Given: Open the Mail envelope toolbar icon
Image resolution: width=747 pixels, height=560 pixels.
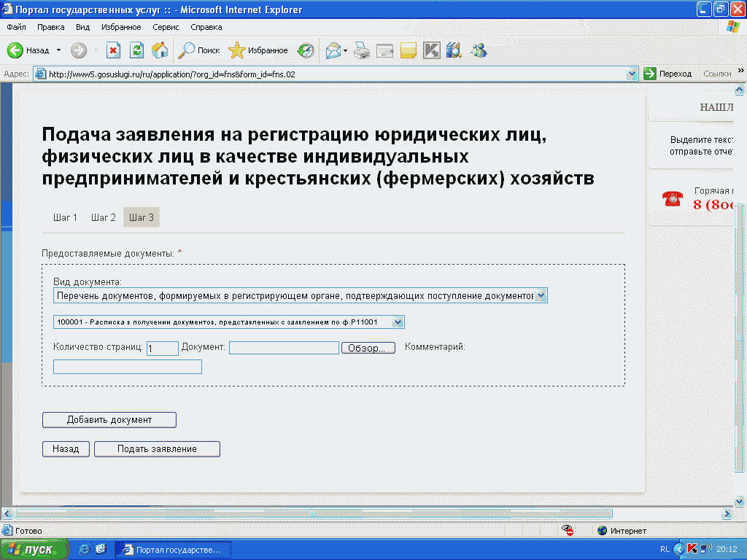Looking at the screenshot, I should click(333, 50).
